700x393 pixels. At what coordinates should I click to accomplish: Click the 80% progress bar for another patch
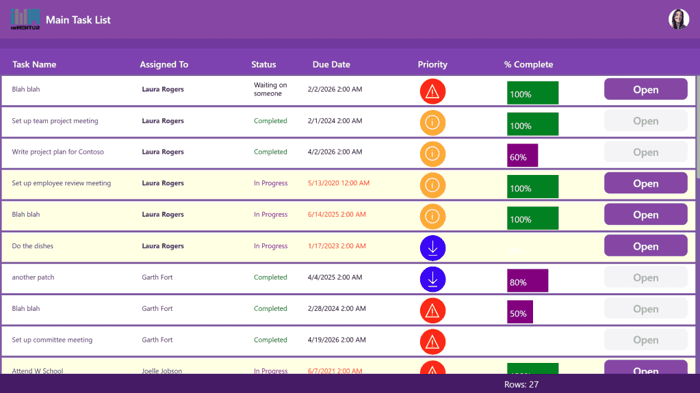[x=527, y=280]
